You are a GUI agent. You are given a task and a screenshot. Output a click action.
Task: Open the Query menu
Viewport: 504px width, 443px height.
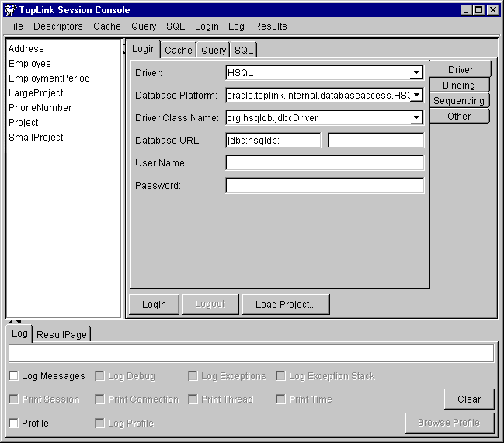click(144, 26)
